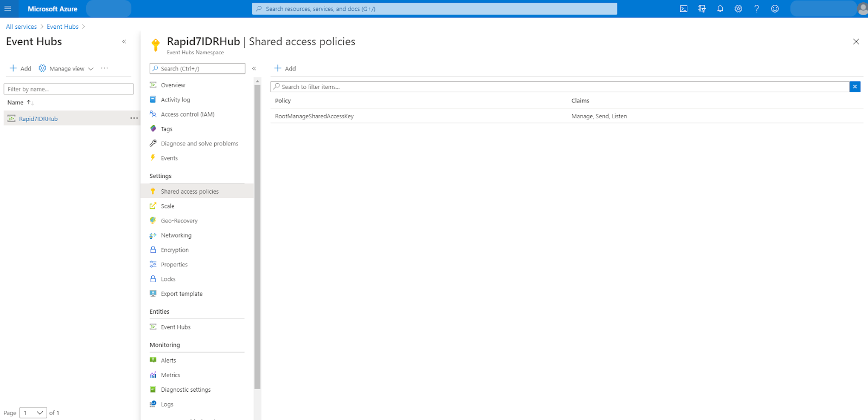Viewport: 868px width, 420px height.
Task: Click the Geo-Recovery globe icon
Action: (153, 220)
